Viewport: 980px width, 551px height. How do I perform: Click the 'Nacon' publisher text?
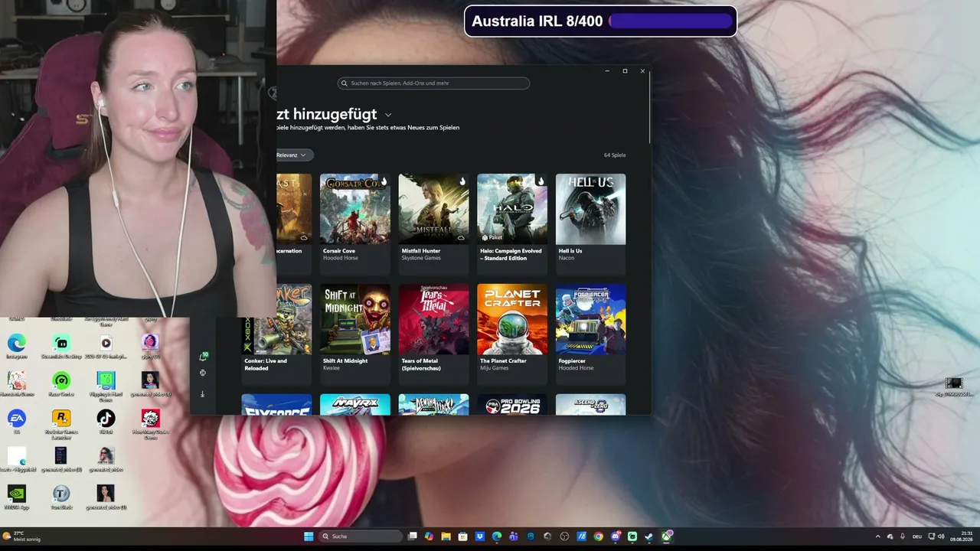(x=567, y=258)
